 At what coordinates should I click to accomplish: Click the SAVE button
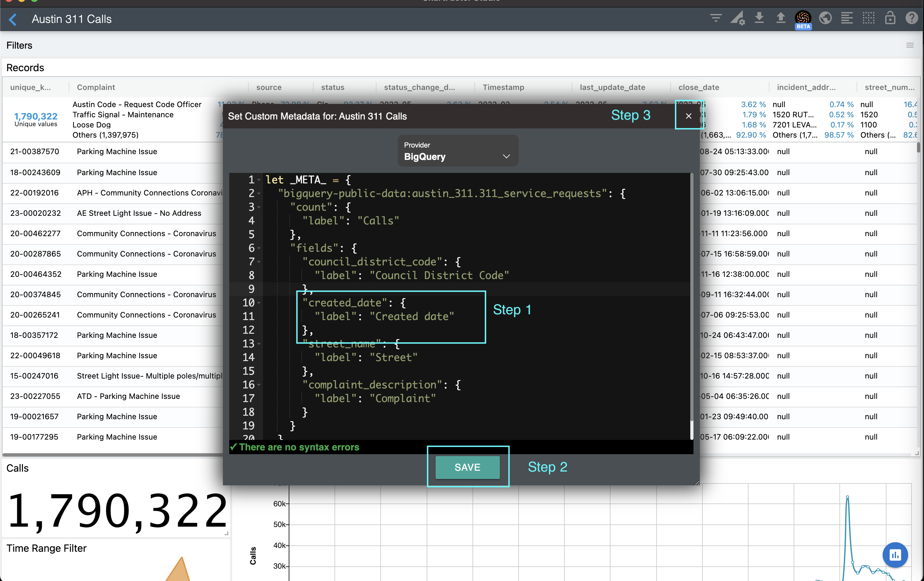(x=467, y=467)
